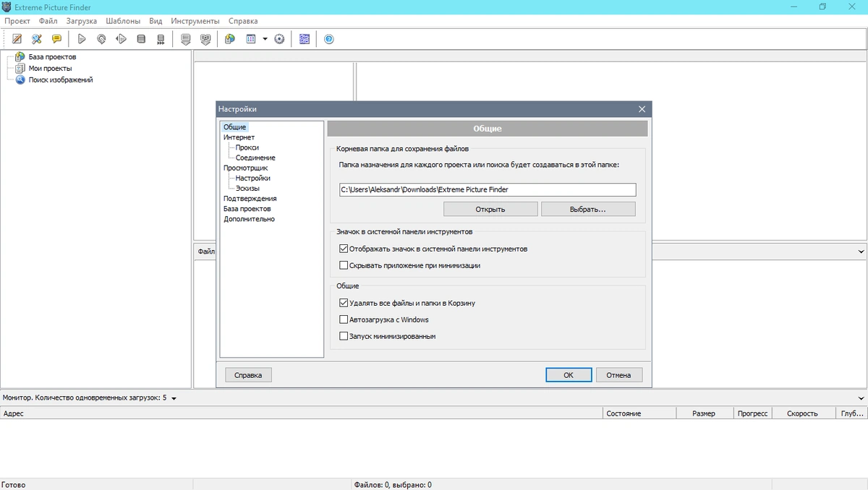Click the stop-all icon with small arrows
Viewport: 868px width, 490px height.
click(161, 39)
